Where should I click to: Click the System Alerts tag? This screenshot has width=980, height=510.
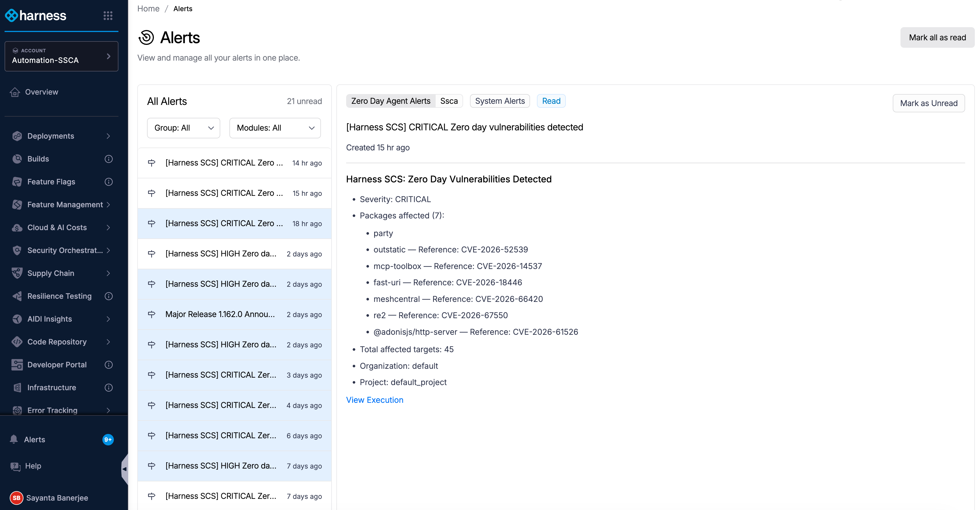500,101
